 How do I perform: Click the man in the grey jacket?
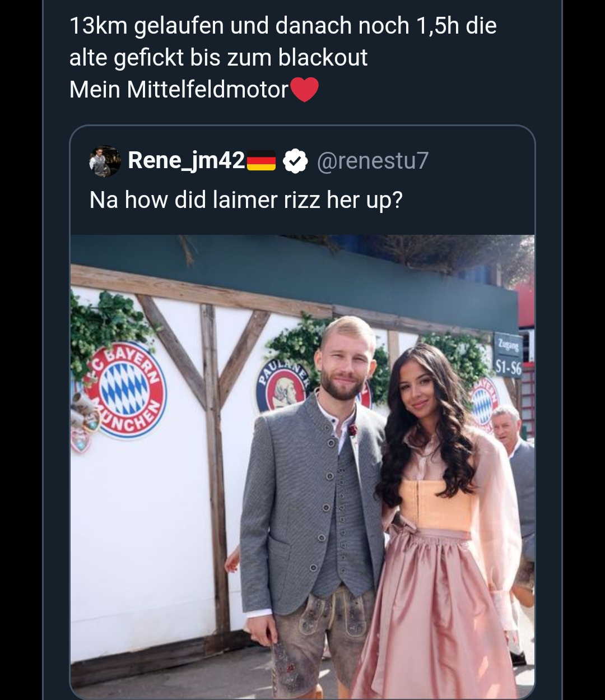tap(314, 493)
